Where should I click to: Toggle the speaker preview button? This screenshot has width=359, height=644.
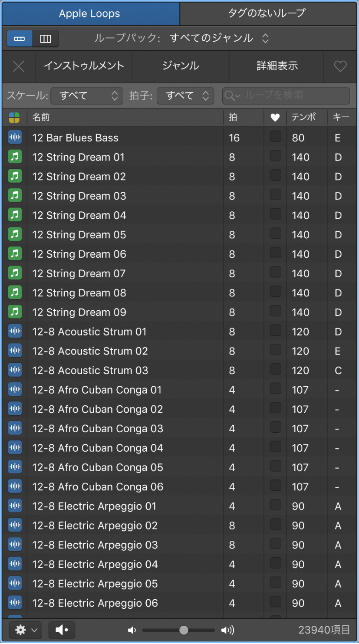click(62, 630)
